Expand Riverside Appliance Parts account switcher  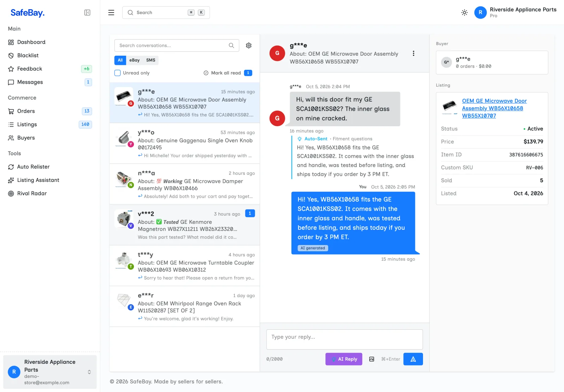point(50,372)
